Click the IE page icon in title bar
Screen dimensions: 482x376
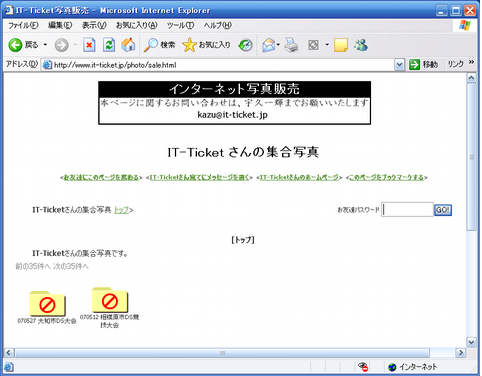[8, 10]
